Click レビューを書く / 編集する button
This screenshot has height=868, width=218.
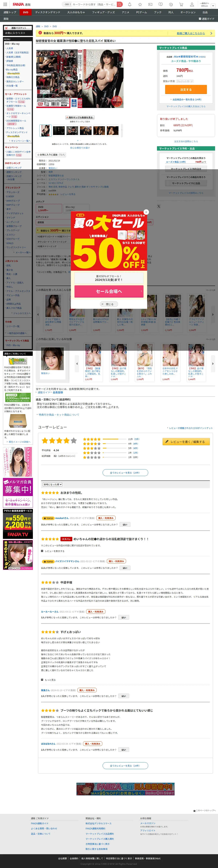[x=186, y=441]
